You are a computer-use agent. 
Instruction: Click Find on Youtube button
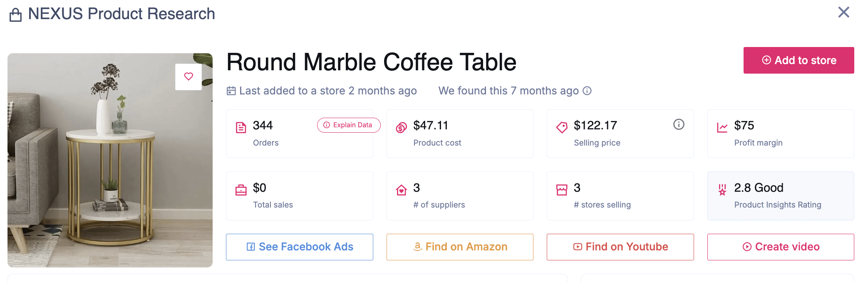coord(620,247)
